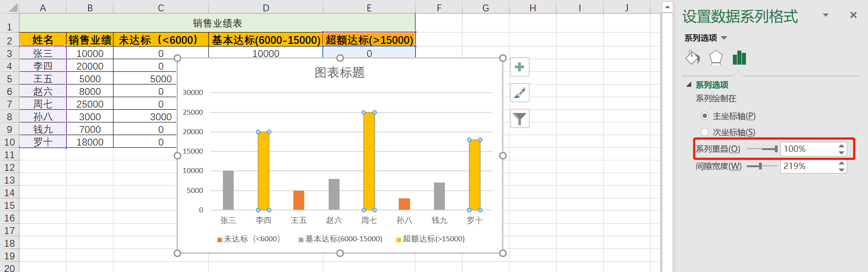Click the 未达标（<6000） legend entry

pos(249,239)
